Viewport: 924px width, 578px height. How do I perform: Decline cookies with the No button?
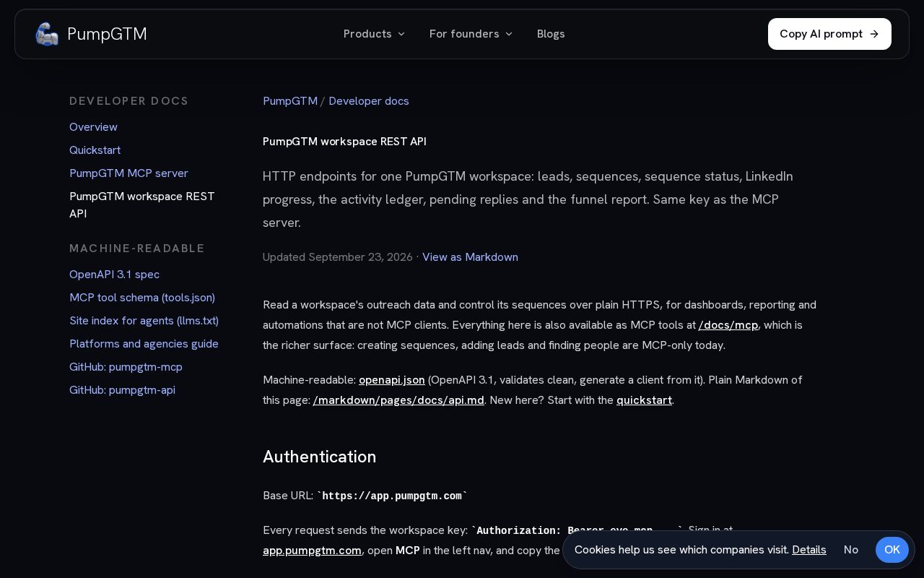pos(851,550)
